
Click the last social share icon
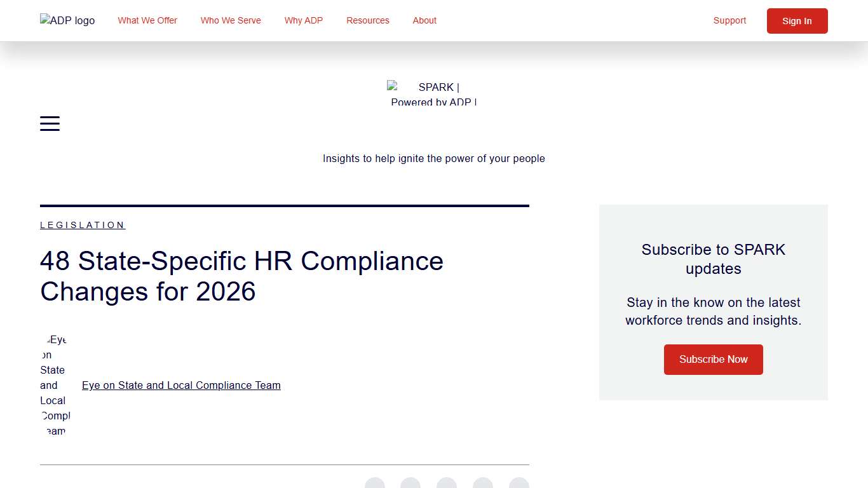click(519, 483)
